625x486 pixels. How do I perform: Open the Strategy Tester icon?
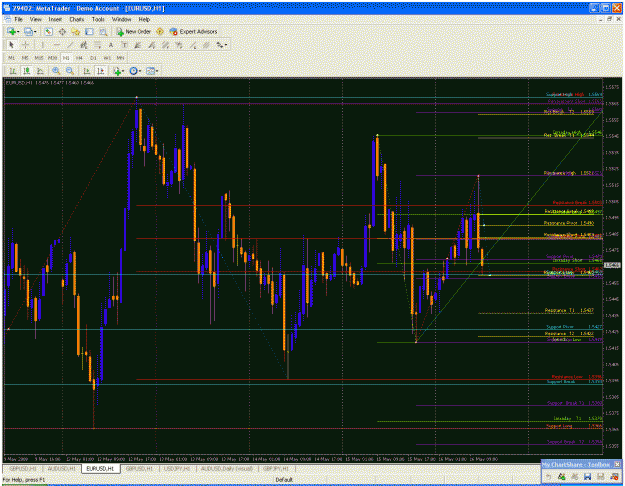point(103,31)
